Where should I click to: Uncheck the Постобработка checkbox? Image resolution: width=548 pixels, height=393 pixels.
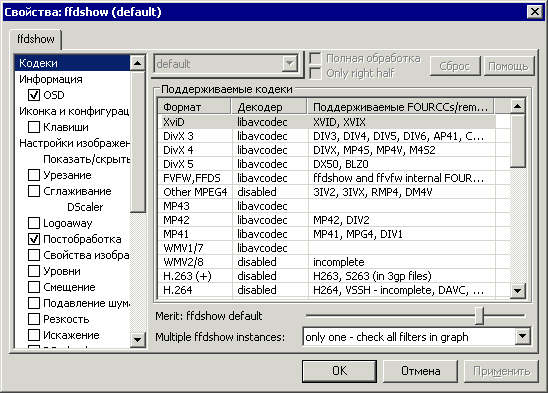click(x=34, y=239)
